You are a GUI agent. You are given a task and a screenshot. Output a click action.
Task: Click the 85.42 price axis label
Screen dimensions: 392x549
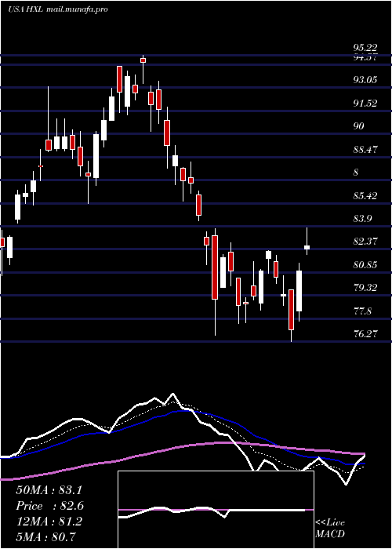[x=365, y=196]
